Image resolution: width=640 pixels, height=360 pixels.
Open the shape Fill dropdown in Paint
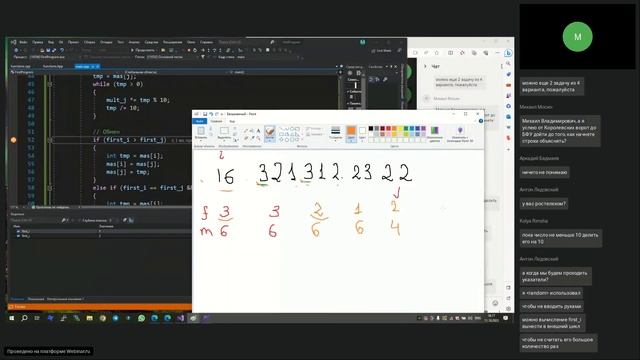[314, 134]
